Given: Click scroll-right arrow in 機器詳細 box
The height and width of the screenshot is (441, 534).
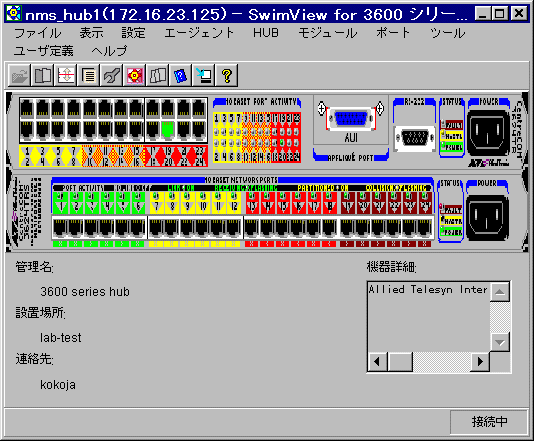Looking at the screenshot, I should tap(480, 361).
